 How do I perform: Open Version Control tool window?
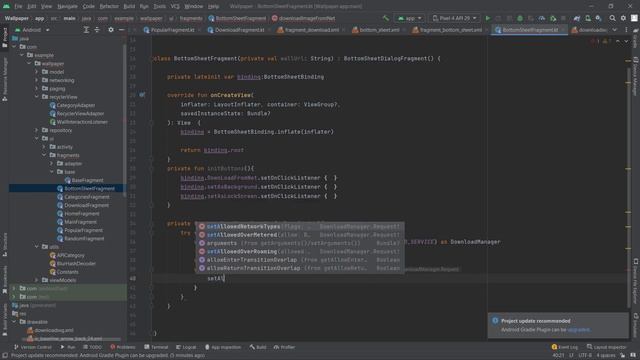pos(33,347)
